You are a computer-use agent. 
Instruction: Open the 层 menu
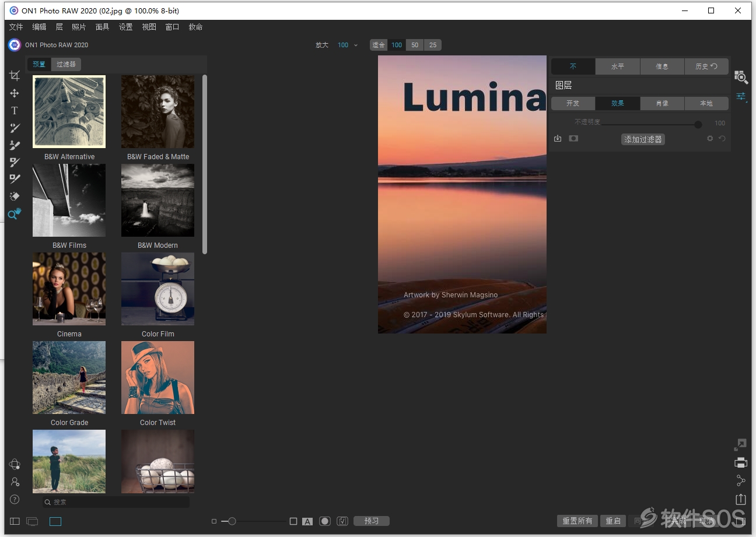coord(59,27)
